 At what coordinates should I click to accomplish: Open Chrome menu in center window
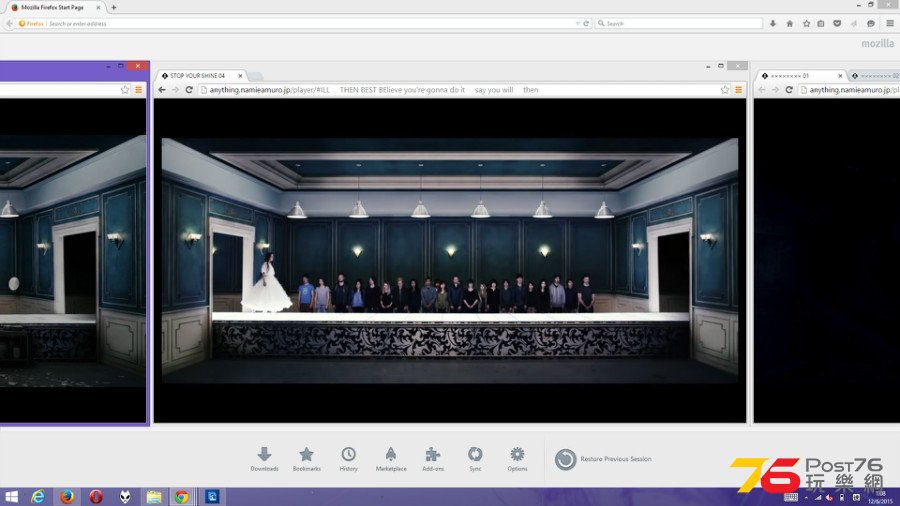click(x=739, y=89)
